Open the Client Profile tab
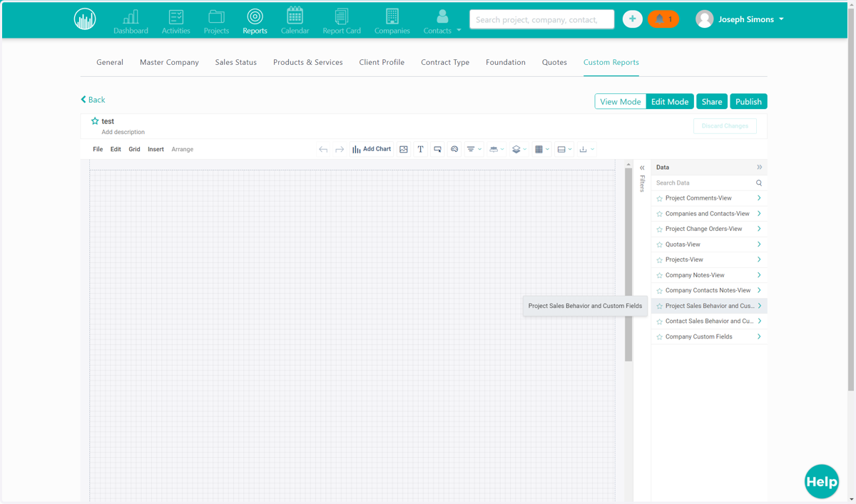Viewport: 856px width, 504px height. click(x=382, y=62)
